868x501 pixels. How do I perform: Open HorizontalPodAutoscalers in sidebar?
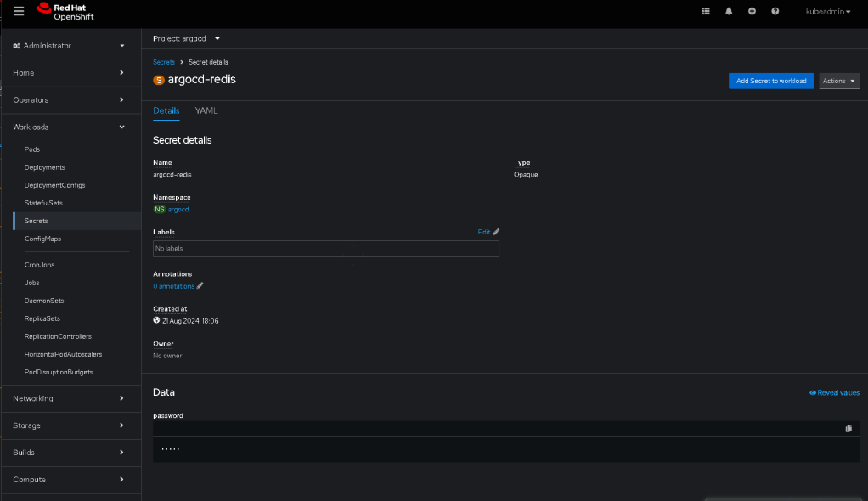click(63, 354)
